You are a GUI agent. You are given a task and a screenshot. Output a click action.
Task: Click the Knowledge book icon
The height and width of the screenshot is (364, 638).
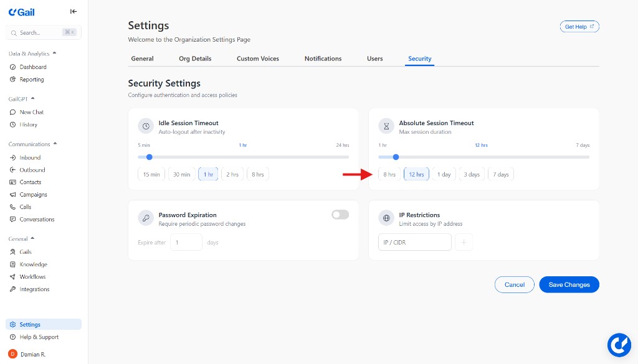pyautogui.click(x=13, y=264)
